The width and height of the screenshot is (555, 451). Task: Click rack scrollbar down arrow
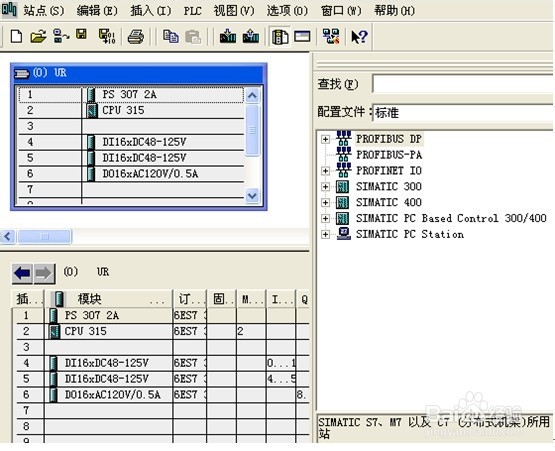point(252,195)
